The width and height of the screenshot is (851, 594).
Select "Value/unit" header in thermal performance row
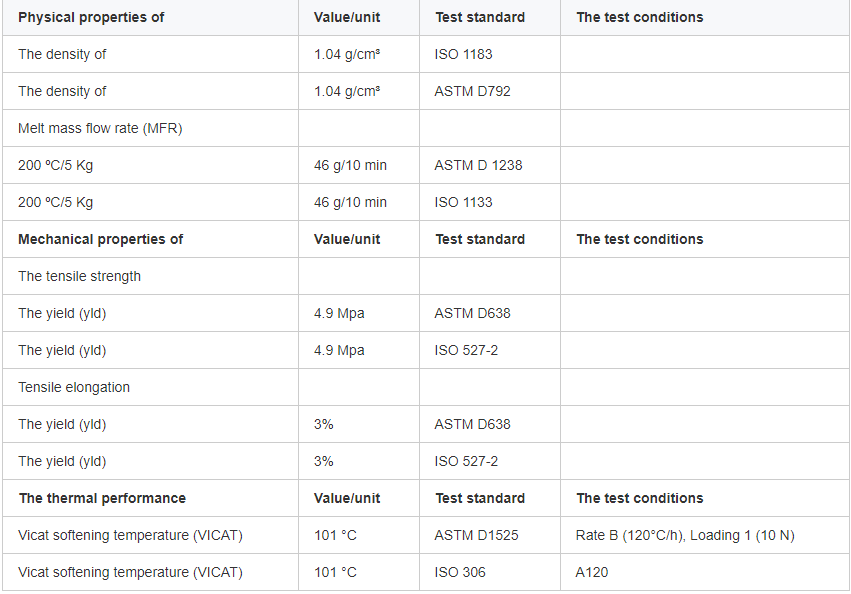[x=347, y=498]
